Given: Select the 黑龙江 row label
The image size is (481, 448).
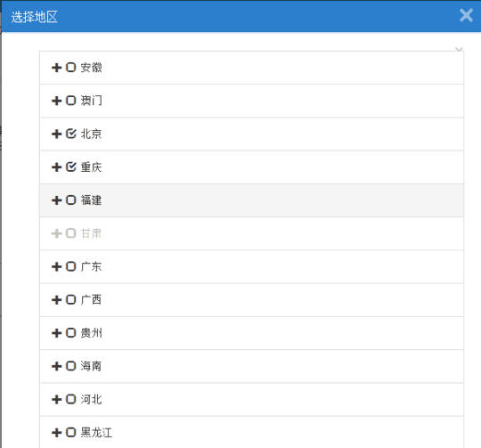Looking at the screenshot, I should [x=96, y=433].
